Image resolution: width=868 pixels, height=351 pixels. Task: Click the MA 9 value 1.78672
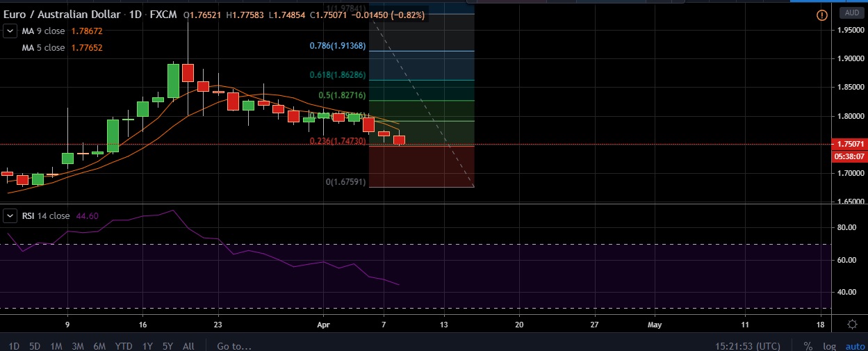tap(87, 31)
